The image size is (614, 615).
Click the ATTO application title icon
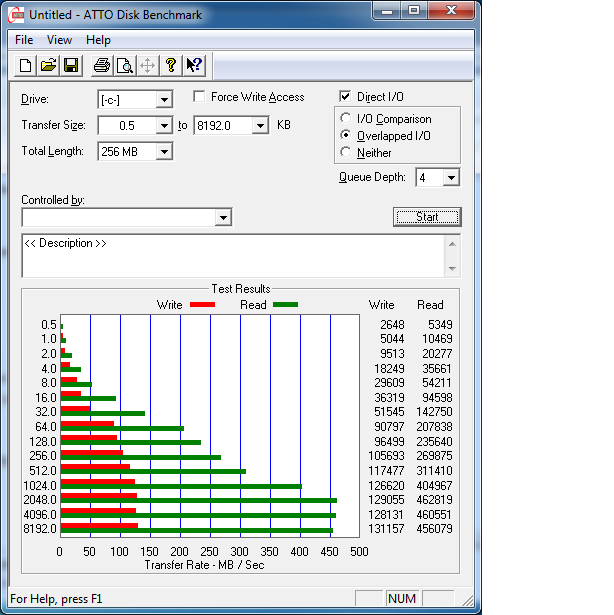pos(16,15)
